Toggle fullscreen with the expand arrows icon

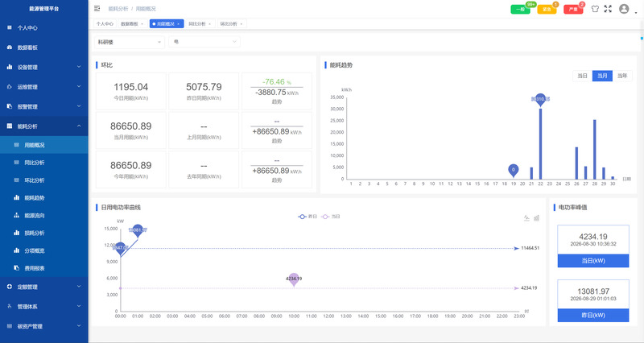tap(608, 9)
